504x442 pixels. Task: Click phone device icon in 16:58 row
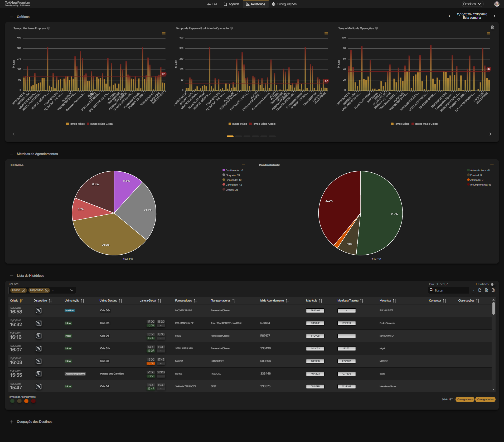39,310
